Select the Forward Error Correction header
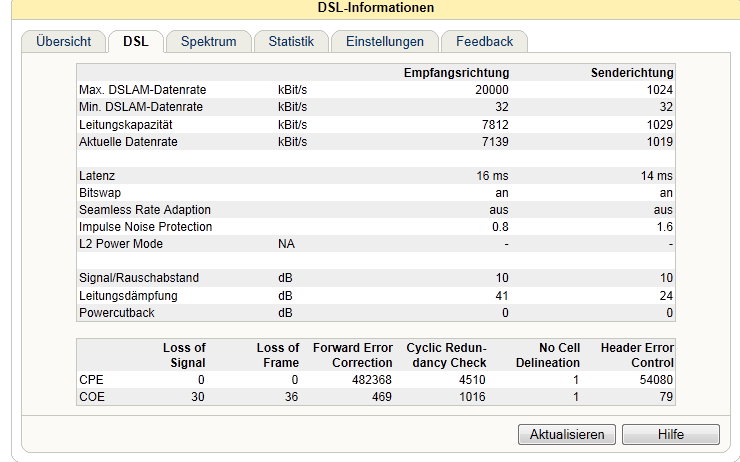The width and height of the screenshot is (740, 462). click(353, 355)
